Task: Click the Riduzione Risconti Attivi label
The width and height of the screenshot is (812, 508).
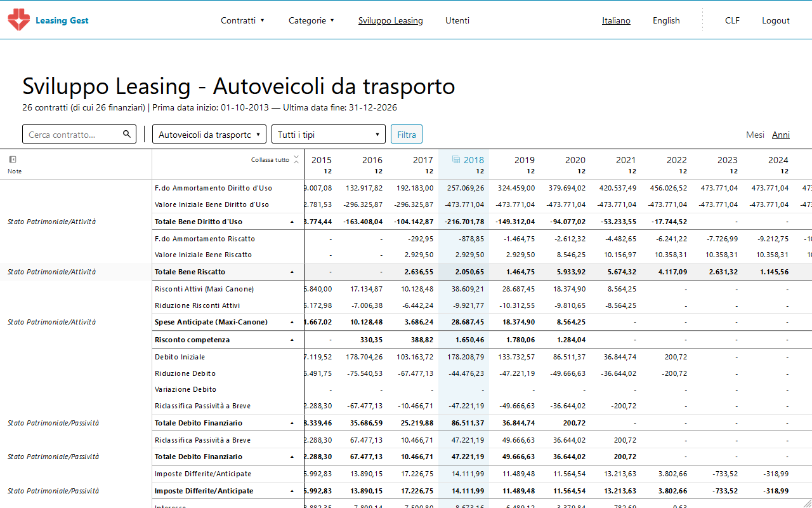Action: coord(197,305)
